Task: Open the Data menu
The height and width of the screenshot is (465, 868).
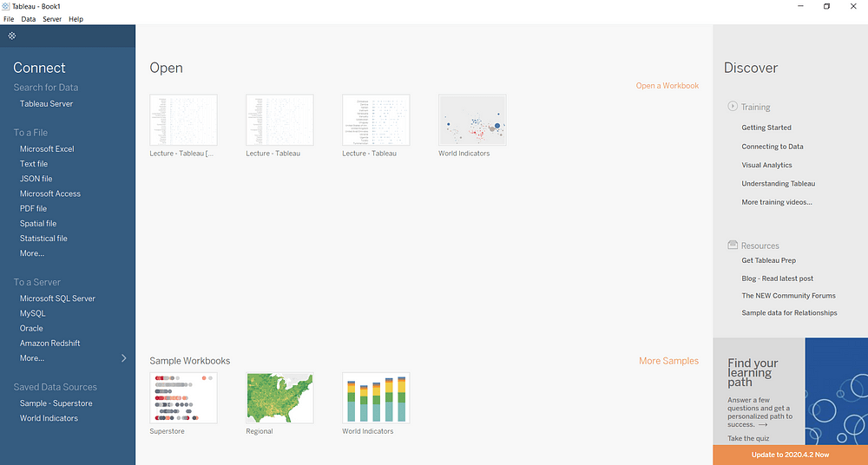Action: 29,19
